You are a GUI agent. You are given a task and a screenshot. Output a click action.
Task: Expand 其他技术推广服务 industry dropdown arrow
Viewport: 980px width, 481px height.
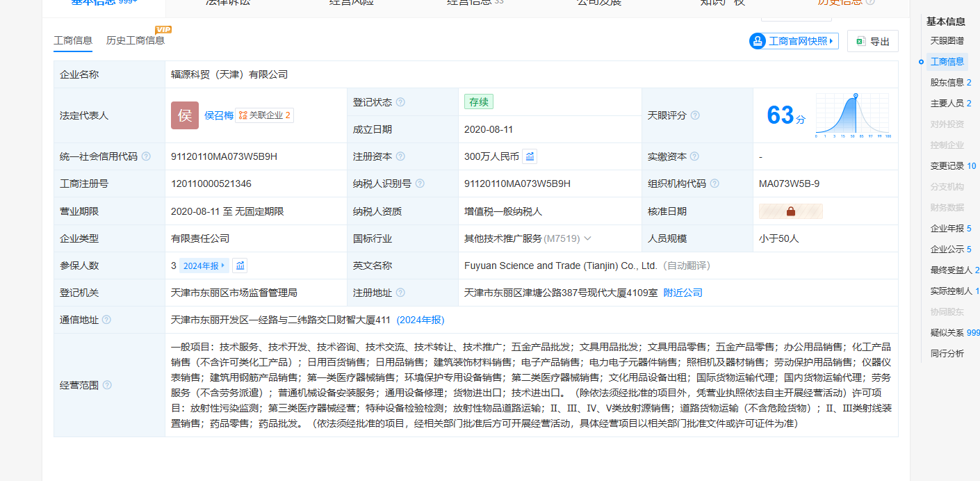click(587, 238)
